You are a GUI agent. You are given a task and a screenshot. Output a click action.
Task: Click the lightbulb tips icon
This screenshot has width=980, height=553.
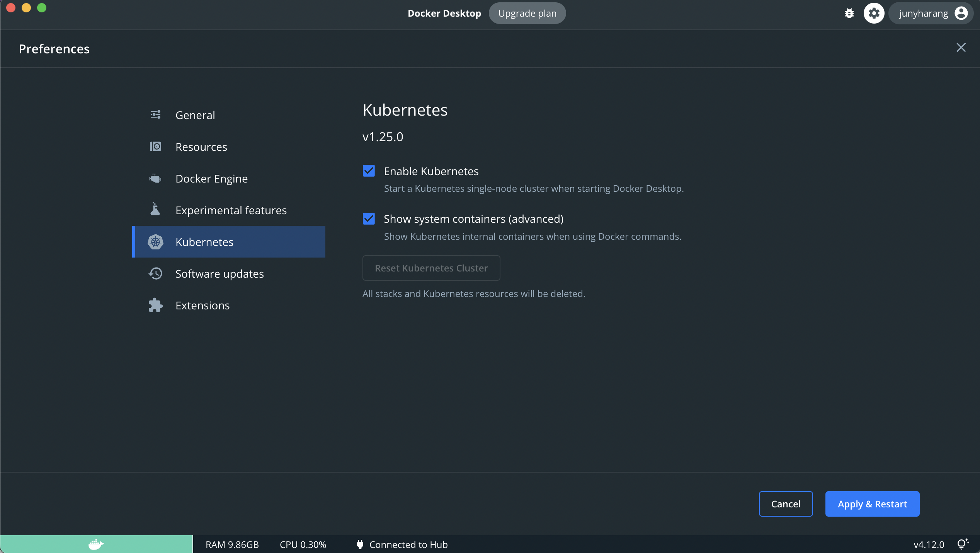tap(962, 544)
